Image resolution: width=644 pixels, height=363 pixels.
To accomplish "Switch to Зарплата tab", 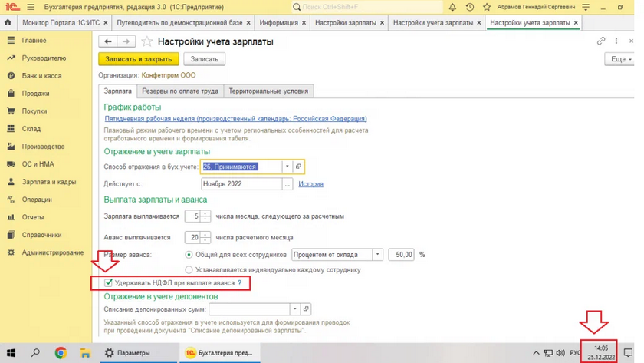I will coord(117,91).
